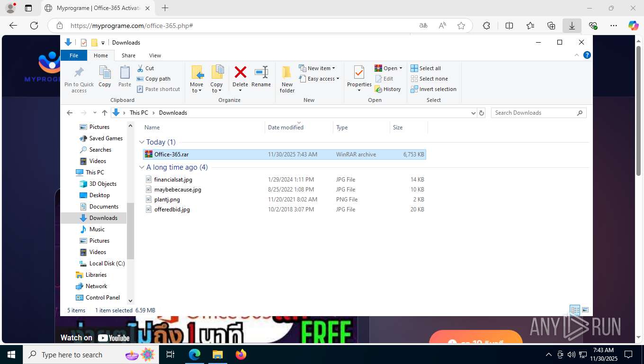
Task: Refresh the Edge browser page
Action: (34, 26)
